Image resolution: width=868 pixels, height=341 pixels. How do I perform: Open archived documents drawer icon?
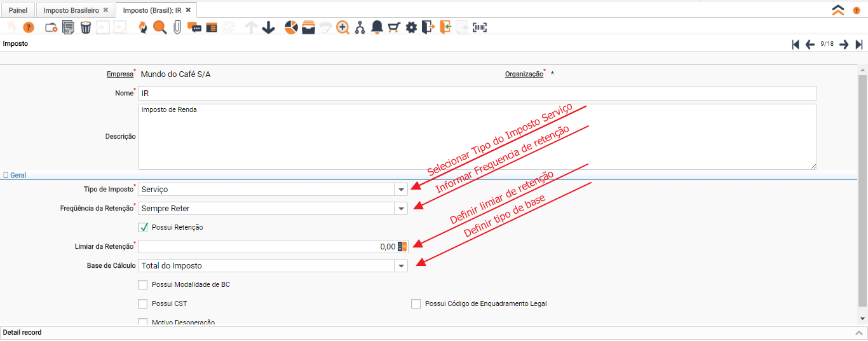pyautogui.click(x=308, y=27)
